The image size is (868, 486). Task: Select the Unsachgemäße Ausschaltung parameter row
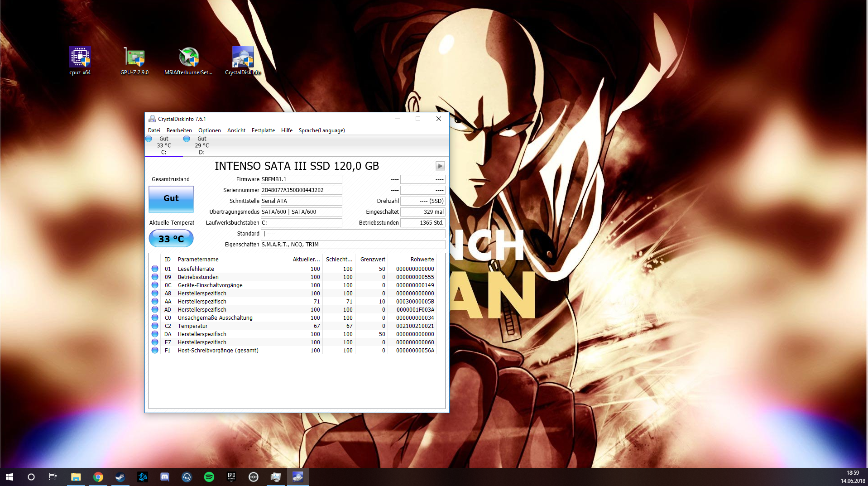pyautogui.click(x=293, y=318)
